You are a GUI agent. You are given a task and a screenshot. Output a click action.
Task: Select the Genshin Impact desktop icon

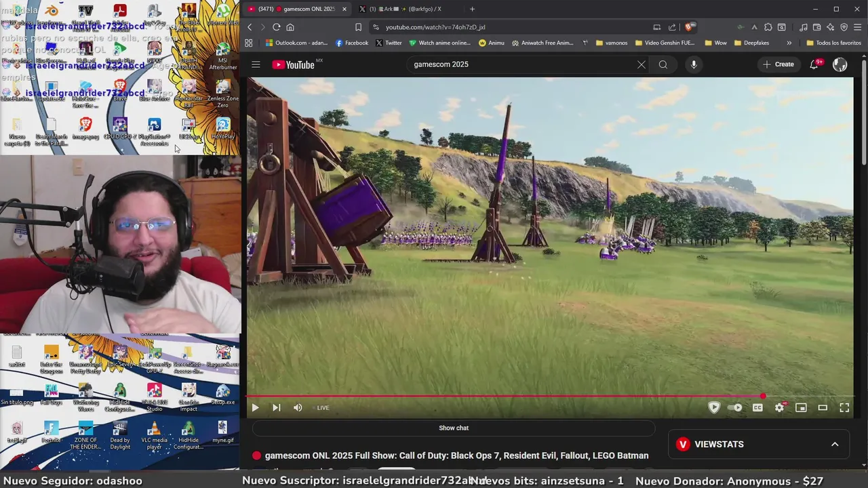[189, 397]
